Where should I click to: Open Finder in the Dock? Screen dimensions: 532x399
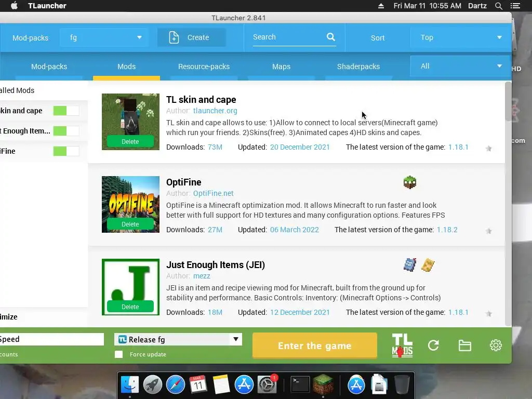coord(130,385)
